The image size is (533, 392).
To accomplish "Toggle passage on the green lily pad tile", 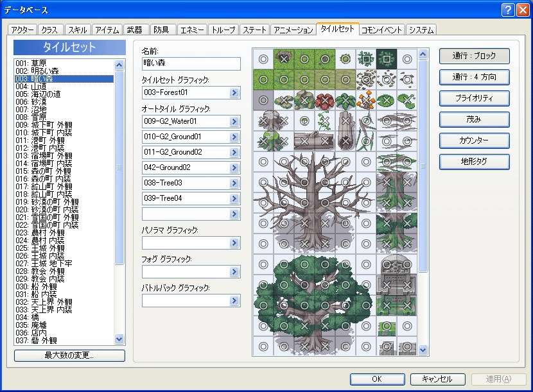I will click(386, 100).
